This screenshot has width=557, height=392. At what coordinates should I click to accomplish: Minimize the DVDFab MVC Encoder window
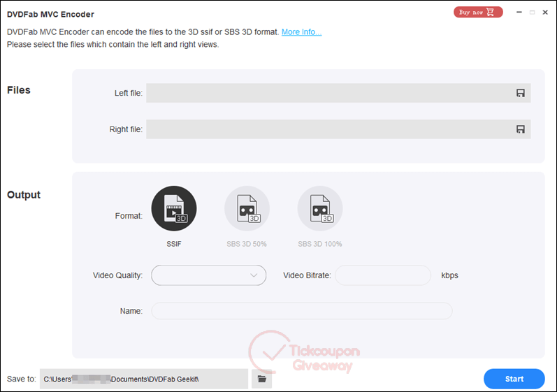click(x=519, y=12)
